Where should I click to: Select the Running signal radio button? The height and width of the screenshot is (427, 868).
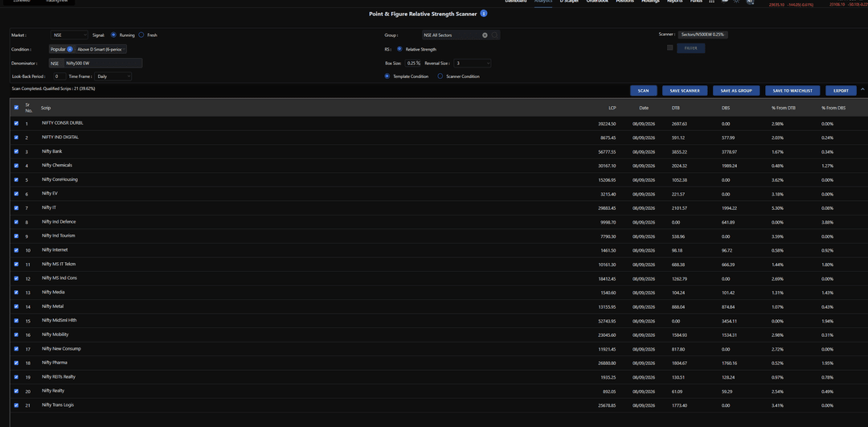point(113,35)
